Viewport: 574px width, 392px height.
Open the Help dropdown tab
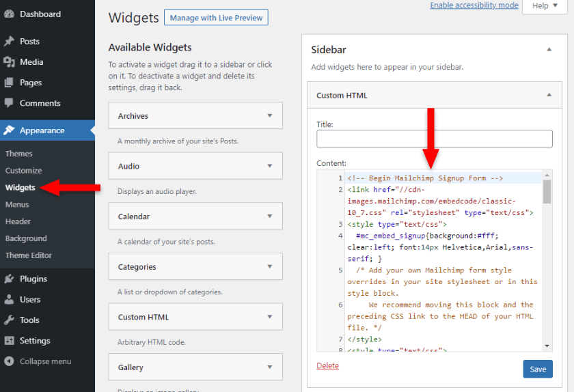pos(545,6)
